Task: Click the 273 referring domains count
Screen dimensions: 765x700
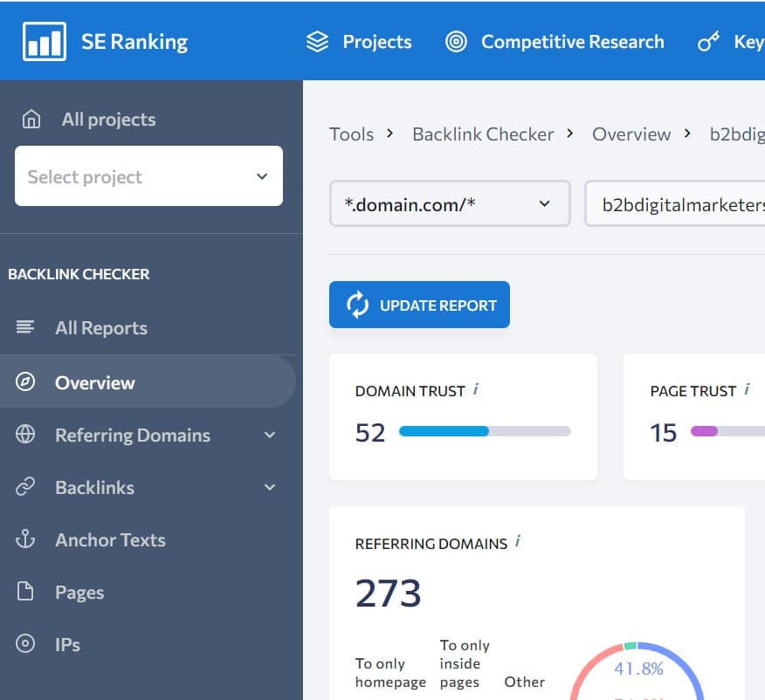Action: click(389, 594)
